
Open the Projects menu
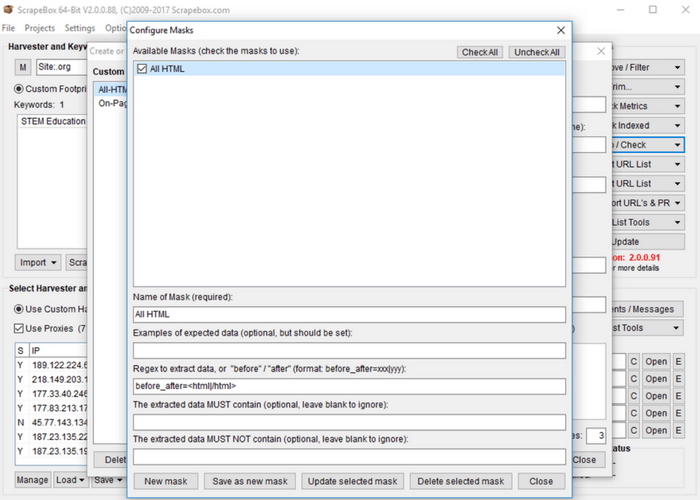point(40,28)
